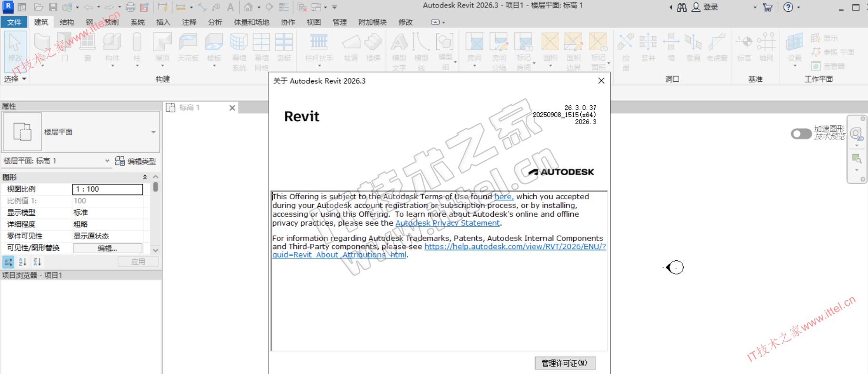Switch to the 结构 ribbon tab
Image resolution: width=868 pixels, height=374 pixels.
click(x=67, y=22)
